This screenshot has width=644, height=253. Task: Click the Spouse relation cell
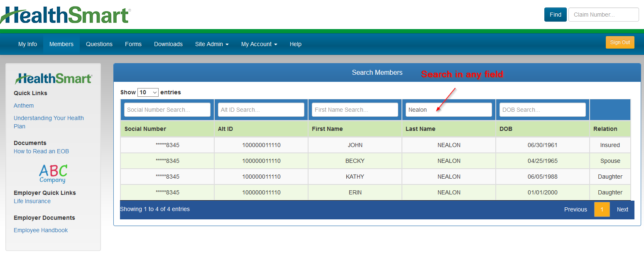point(610,161)
